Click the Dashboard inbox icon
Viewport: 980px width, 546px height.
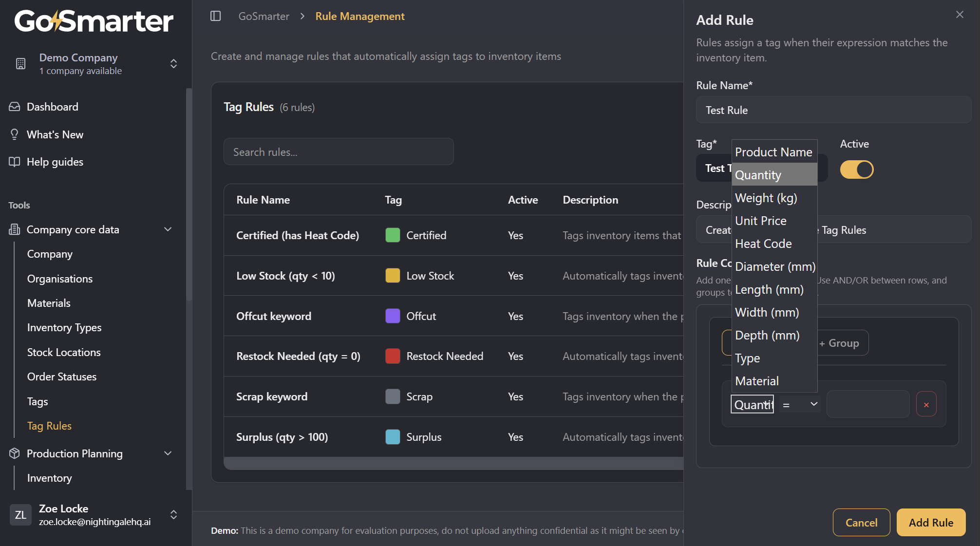pos(15,107)
